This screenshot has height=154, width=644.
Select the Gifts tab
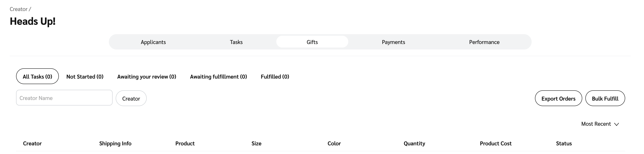(x=312, y=42)
